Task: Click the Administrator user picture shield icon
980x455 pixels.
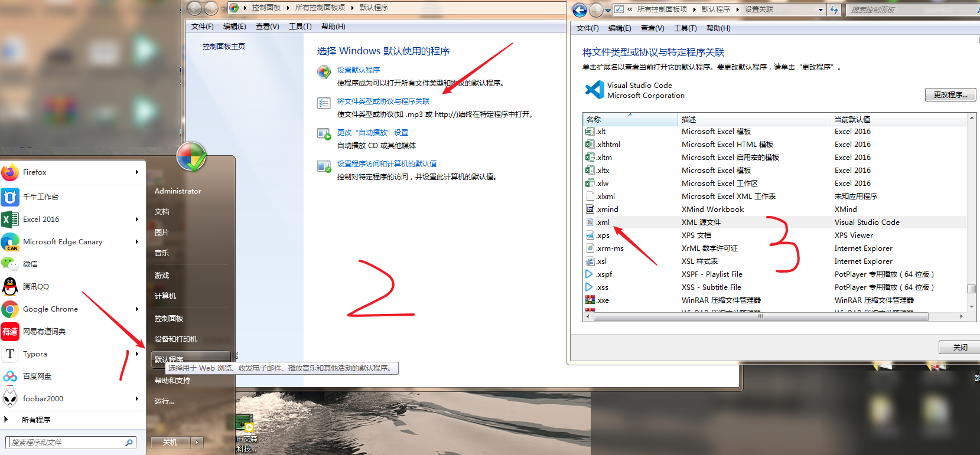Action: [x=191, y=157]
